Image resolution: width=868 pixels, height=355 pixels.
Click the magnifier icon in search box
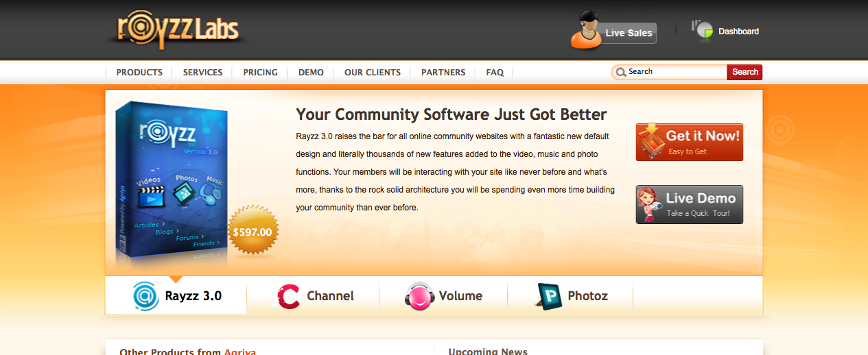[620, 72]
